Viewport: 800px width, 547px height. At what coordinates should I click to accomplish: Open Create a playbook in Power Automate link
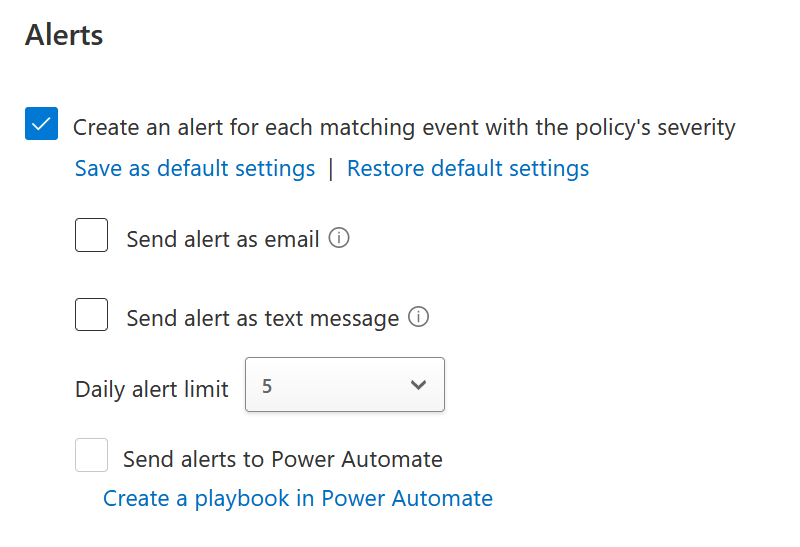pyautogui.click(x=298, y=498)
